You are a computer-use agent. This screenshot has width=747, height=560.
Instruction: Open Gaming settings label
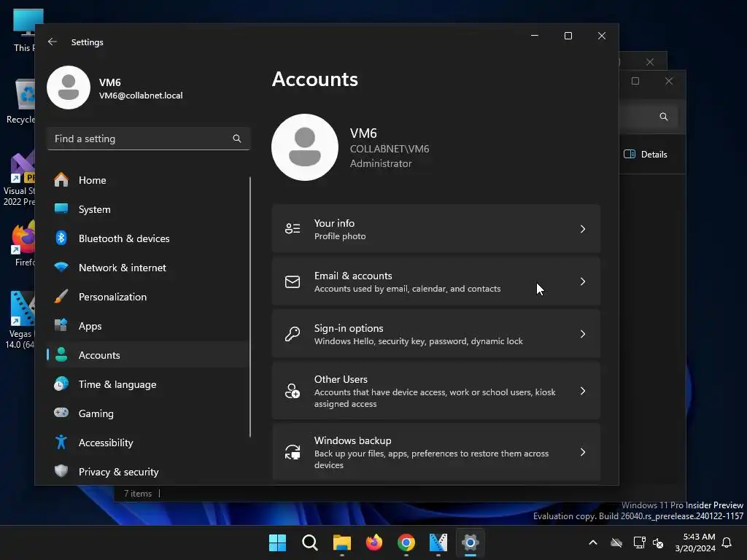96,413
